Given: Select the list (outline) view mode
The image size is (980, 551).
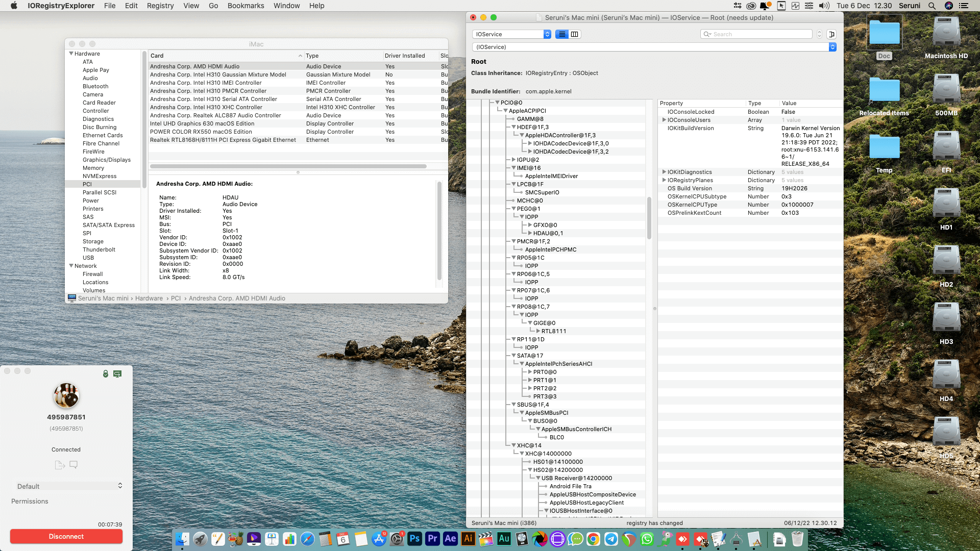Looking at the screenshot, I should click(x=562, y=34).
